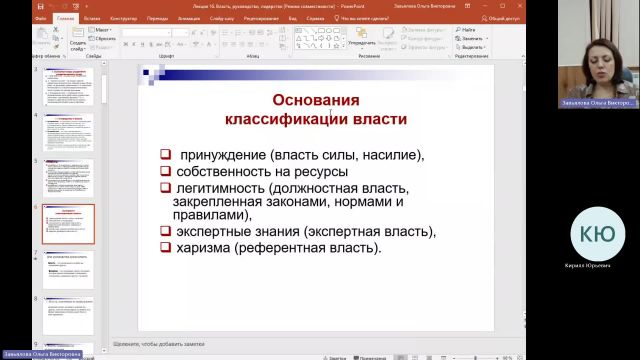Underline text using the Шрифт group button
The height and width of the screenshot is (360, 640).
tap(142, 44)
